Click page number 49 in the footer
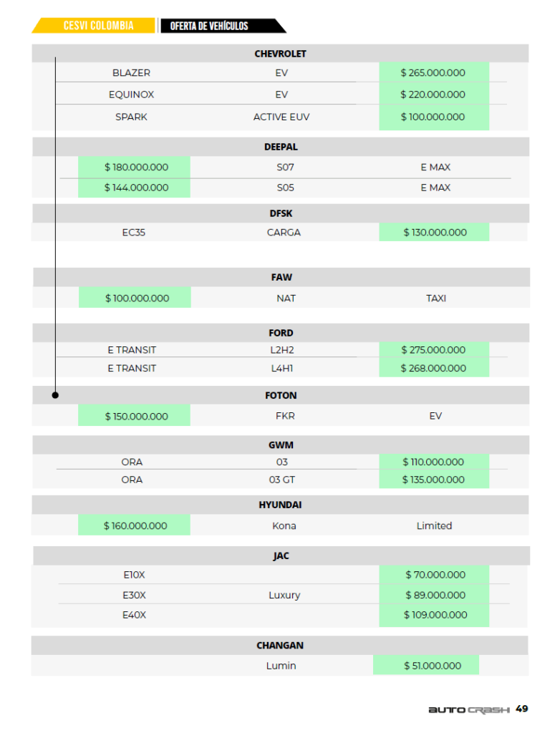The width and height of the screenshot is (560, 733). click(x=522, y=709)
